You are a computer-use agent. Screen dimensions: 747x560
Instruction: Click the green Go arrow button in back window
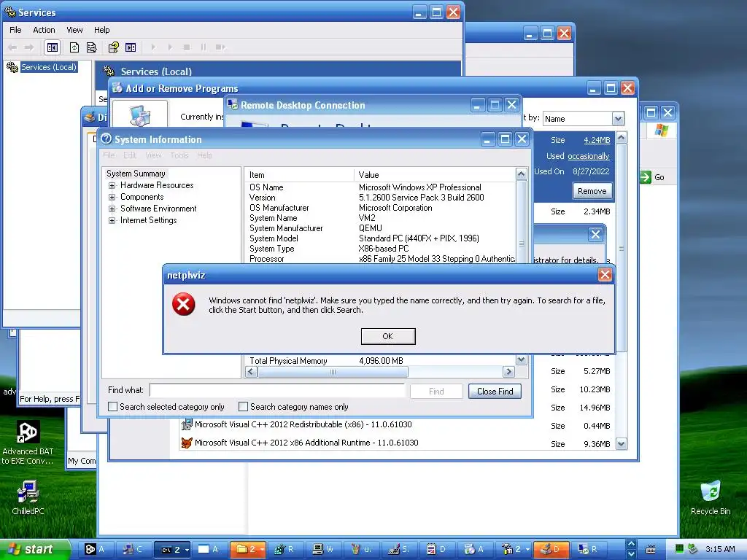pos(646,177)
